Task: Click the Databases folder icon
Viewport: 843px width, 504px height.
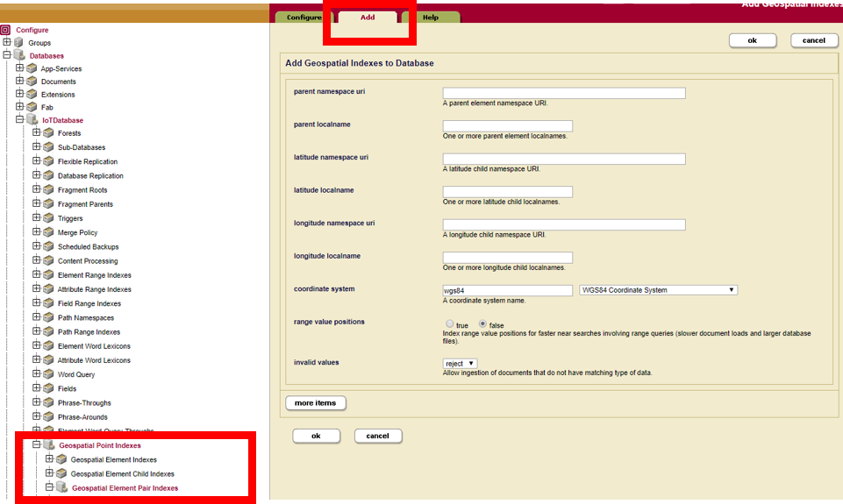Action: 19,55
